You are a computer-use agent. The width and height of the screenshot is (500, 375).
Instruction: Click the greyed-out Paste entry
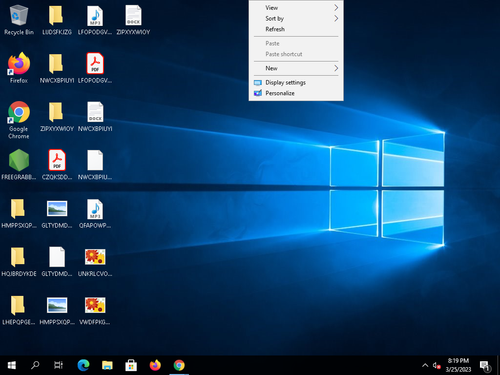[x=296, y=43]
